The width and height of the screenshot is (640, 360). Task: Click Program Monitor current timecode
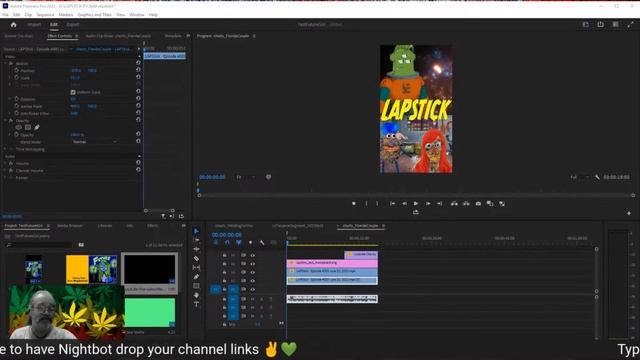pyautogui.click(x=212, y=177)
